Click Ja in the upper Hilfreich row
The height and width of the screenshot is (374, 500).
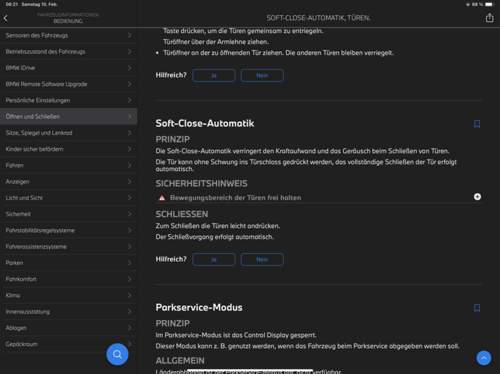click(214, 76)
